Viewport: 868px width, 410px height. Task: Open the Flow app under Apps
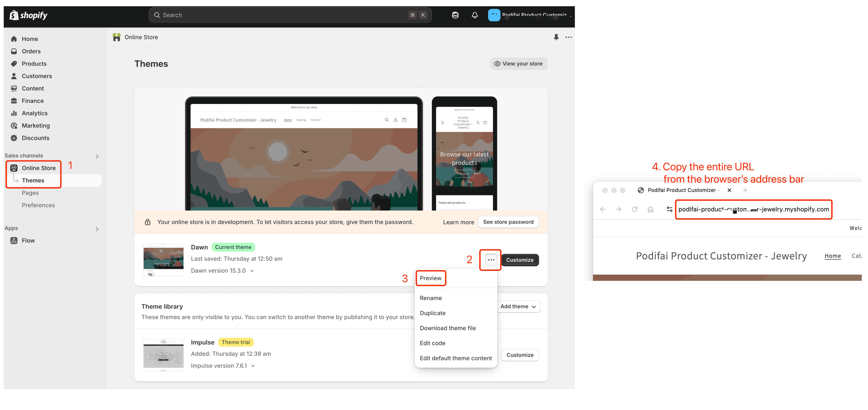[x=28, y=240]
